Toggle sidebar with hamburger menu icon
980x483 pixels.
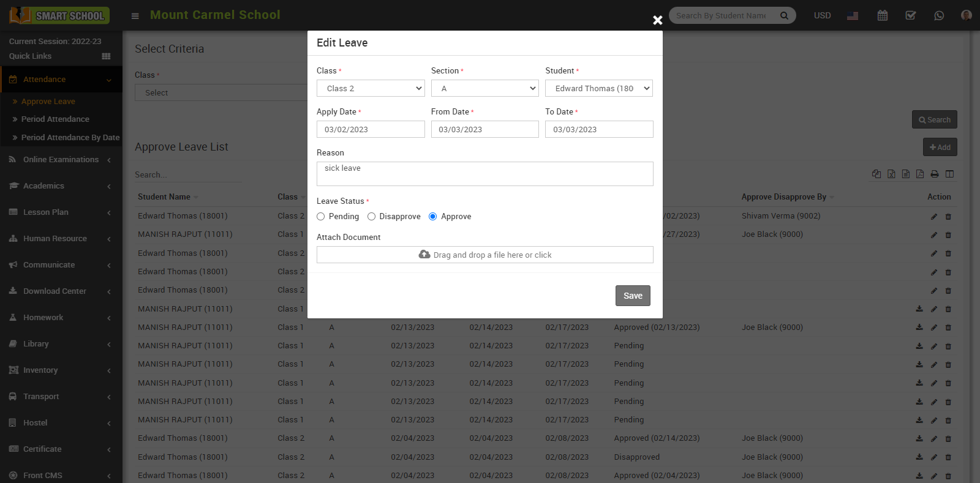pyautogui.click(x=135, y=16)
